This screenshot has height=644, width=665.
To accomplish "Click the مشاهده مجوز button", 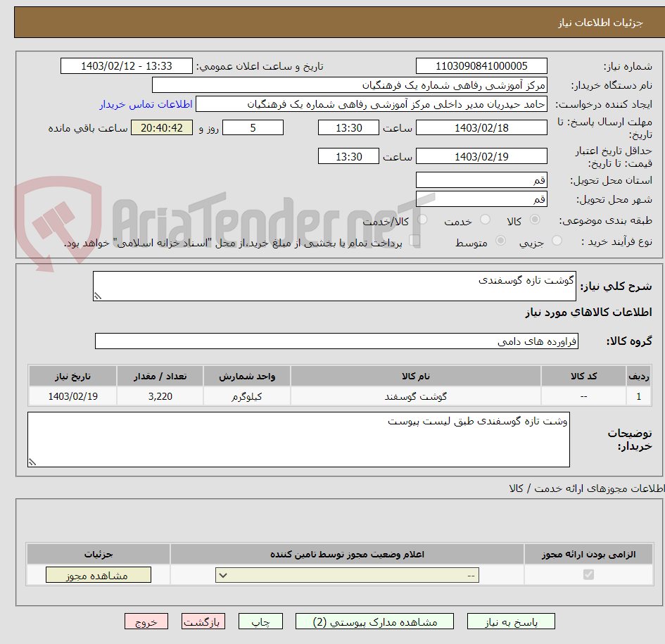I will coord(98,575).
